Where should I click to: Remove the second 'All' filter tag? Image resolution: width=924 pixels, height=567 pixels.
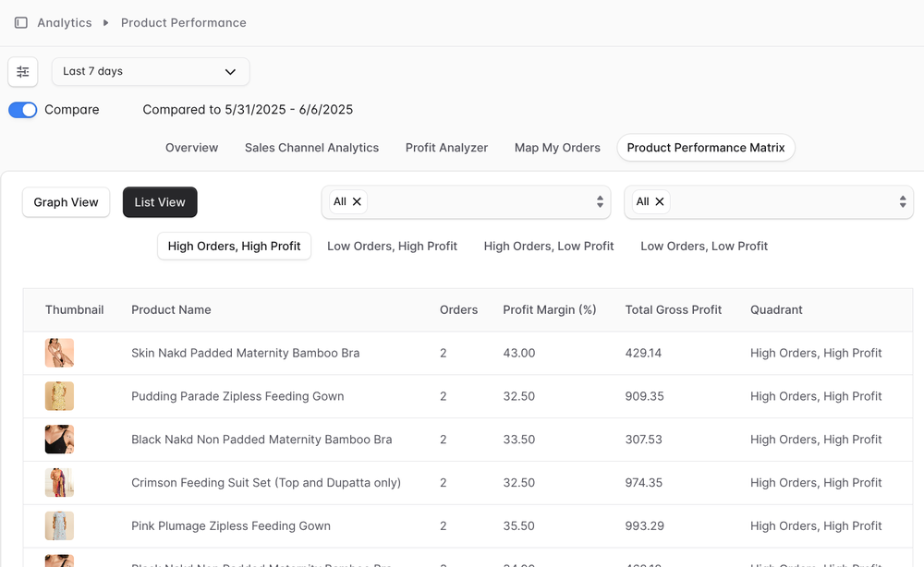tap(660, 202)
